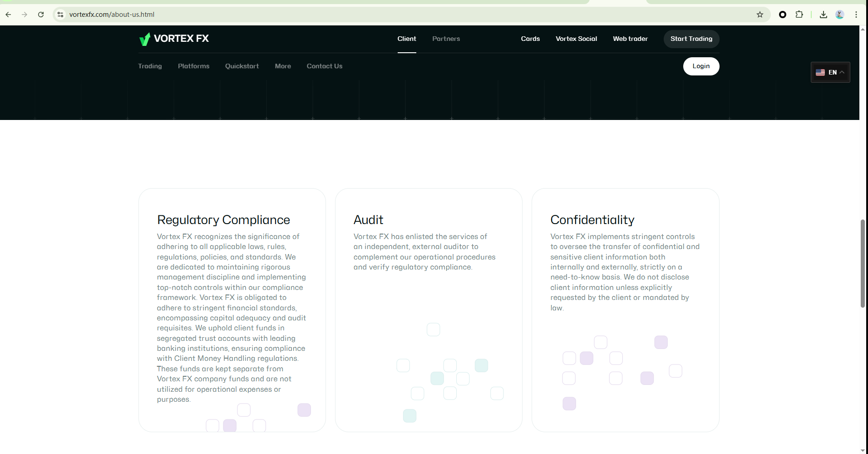This screenshot has height=454, width=868.
Task: Open the Vortex Social link
Action: point(577,39)
